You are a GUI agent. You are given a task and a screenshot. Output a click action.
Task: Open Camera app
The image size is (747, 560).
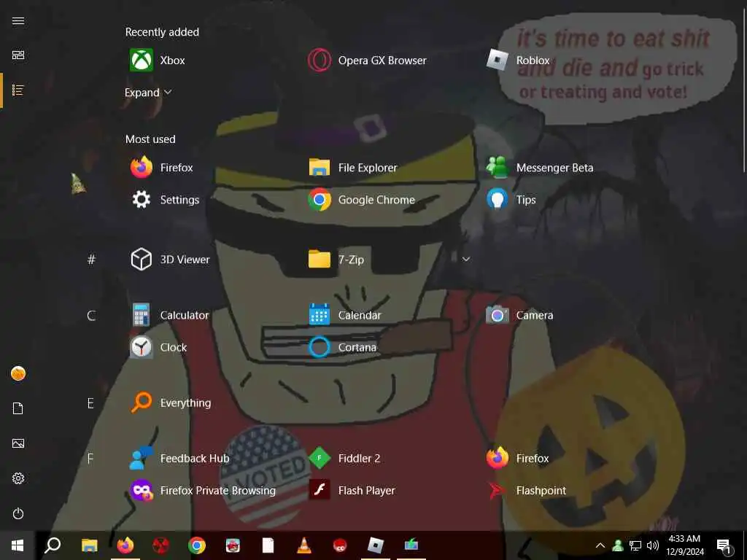(519, 315)
